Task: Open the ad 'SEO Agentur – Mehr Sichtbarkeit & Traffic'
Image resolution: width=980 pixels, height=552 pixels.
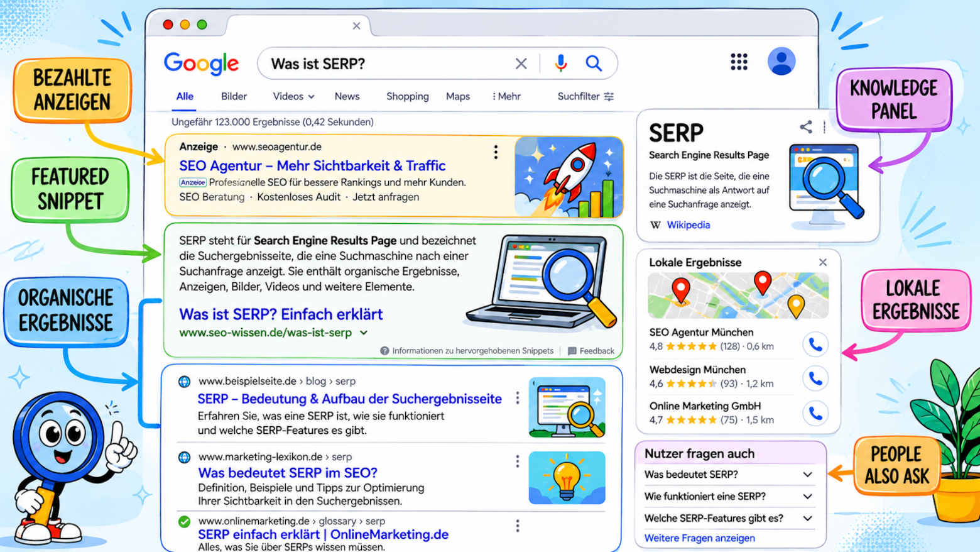Action: [312, 165]
